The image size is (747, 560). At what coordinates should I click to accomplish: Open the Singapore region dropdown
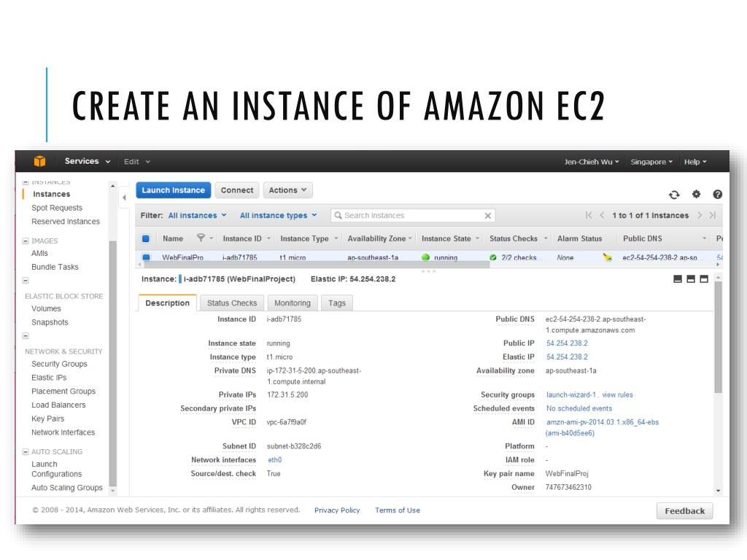[x=651, y=162]
